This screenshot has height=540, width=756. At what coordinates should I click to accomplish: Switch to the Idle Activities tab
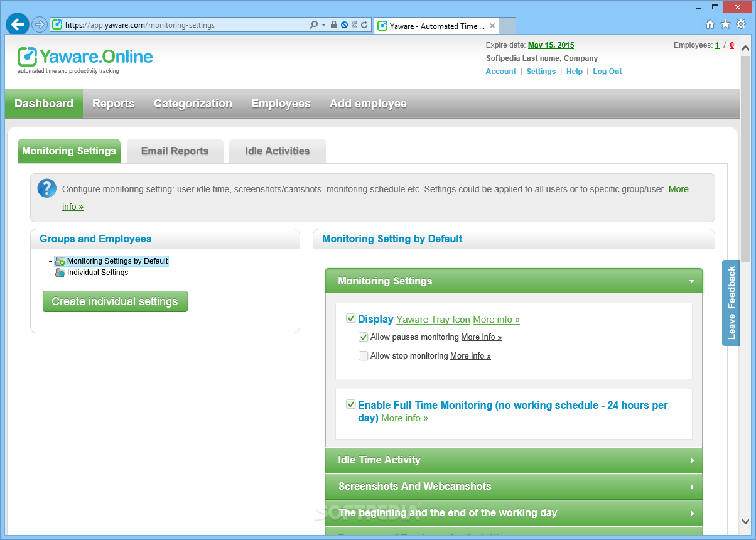tap(277, 151)
